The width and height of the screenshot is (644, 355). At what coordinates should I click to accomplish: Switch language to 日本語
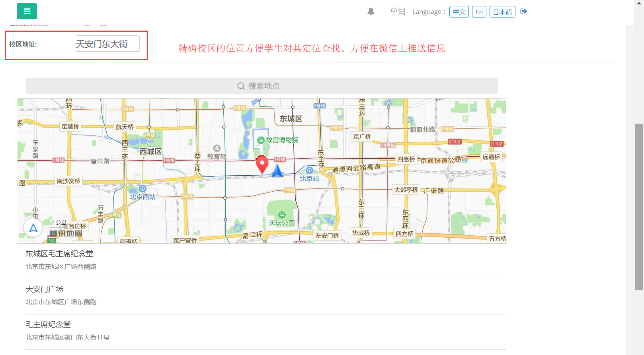pyautogui.click(x=502, y=12)
